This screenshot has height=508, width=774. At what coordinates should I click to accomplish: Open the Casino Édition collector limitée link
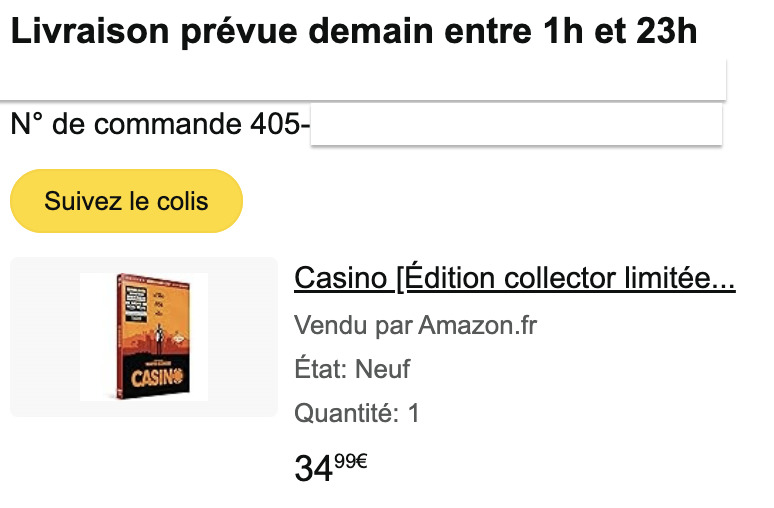coord(514,278)
